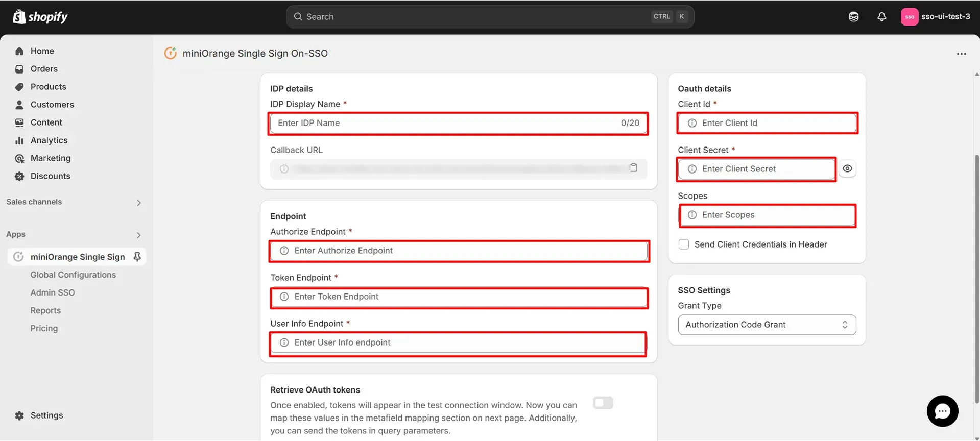
Task: Click the search bar
Action: pos(490,17)
